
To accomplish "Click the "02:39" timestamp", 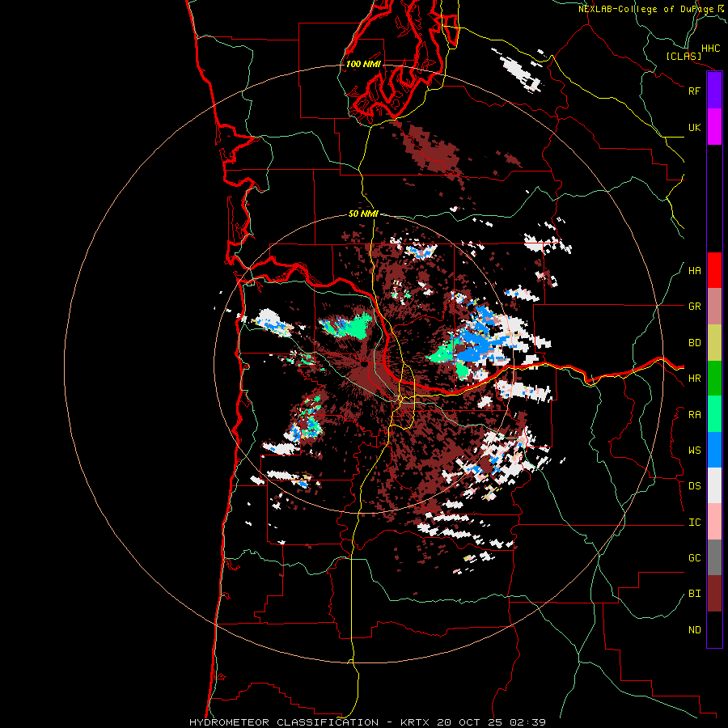I will 528,722.
